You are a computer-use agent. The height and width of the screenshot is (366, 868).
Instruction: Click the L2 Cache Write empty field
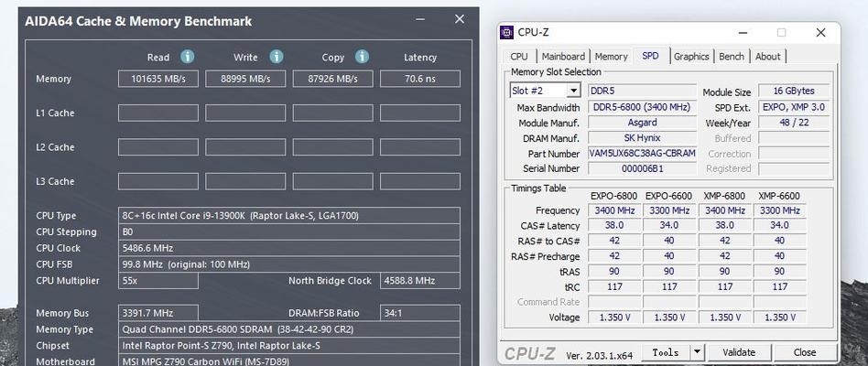click(x=245, y=147)
